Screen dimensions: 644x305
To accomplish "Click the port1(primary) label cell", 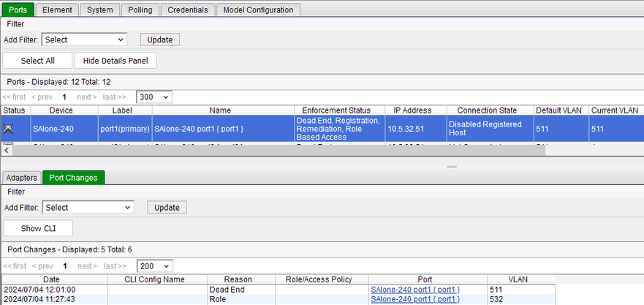I will pyautogui.click(x=125, y=129).
